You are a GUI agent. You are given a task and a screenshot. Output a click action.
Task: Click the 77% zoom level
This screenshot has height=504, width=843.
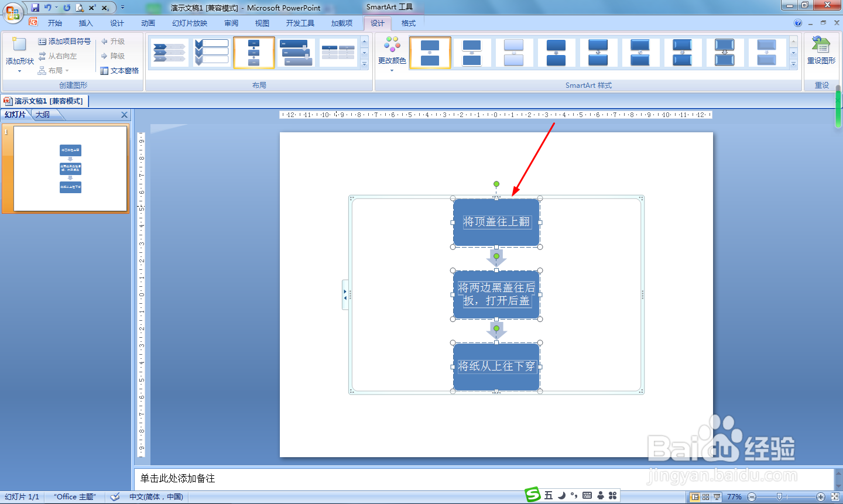[x=734, y=497]
